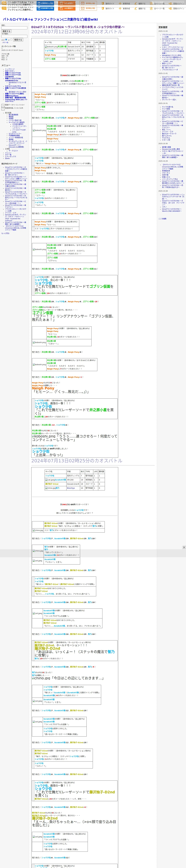Click the アオザキ author cell
Image resolution: width=186 pixels, height=868 pixels.
click(74, 59)
